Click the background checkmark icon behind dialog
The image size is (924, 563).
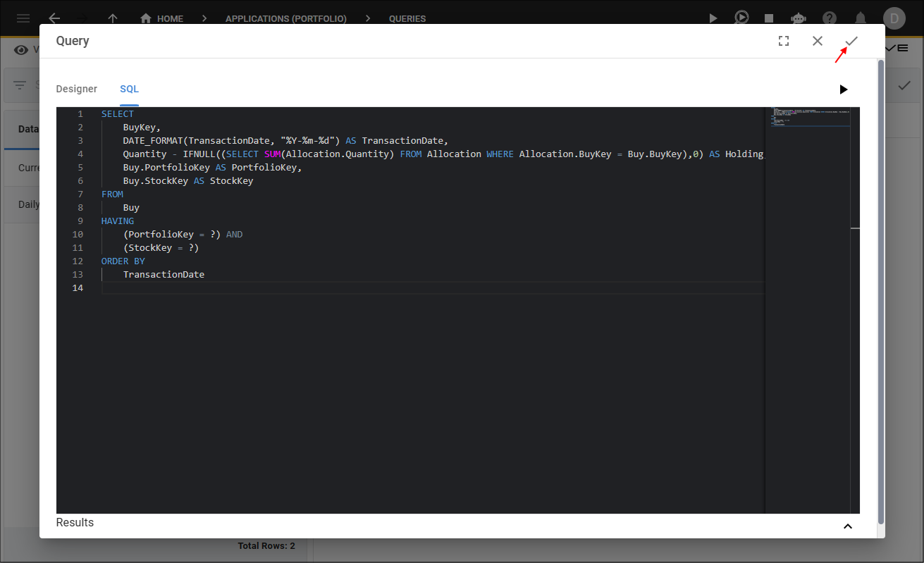pyautogui.click(x=904, y=85)
